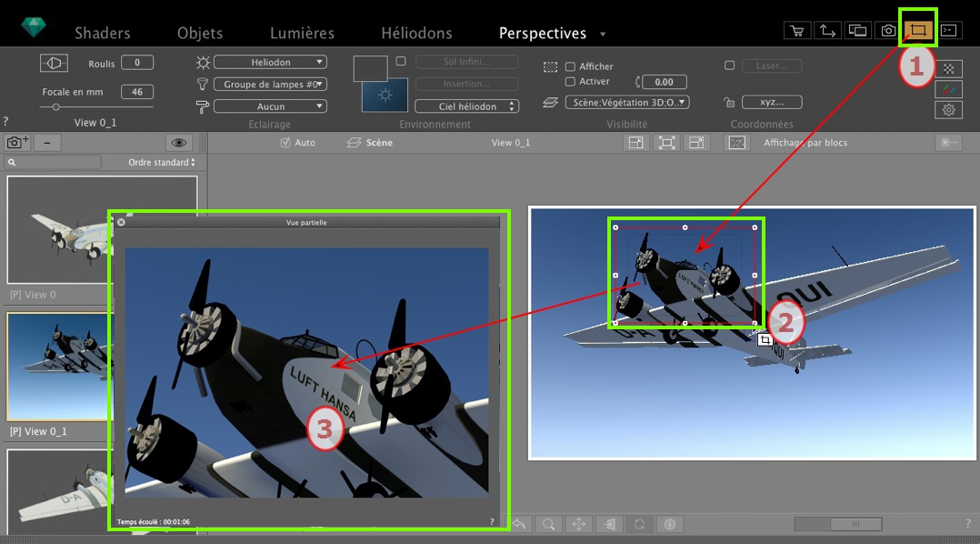Viewport: 980px width, 544px height.
Task: Activate the partial render crop tool
Action: click(x=917, y=30)
